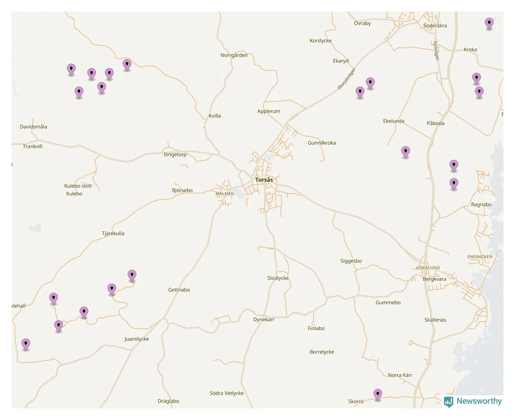The width and height of the screenshot is (515, 420).
Task: Click the Torsås town label
Action: tap(264, 180)
